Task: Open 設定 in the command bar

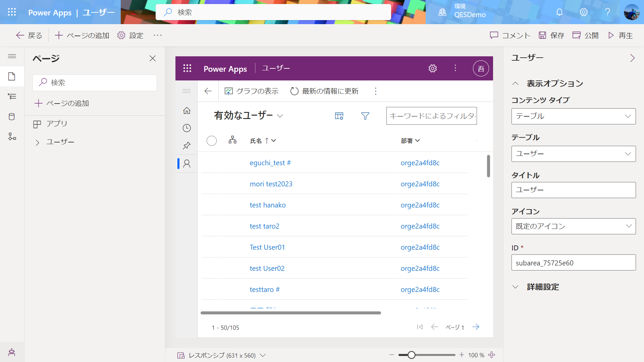Action: tap(130, 35)
